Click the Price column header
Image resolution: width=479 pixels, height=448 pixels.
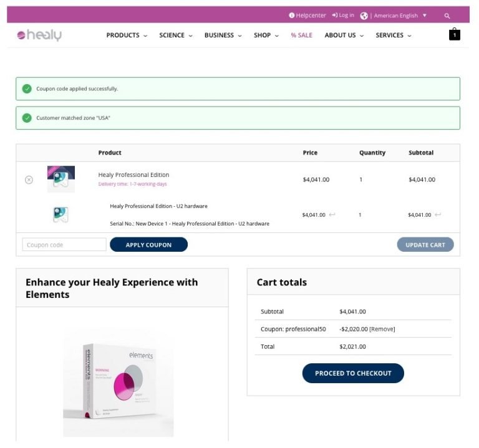(310, 153)
